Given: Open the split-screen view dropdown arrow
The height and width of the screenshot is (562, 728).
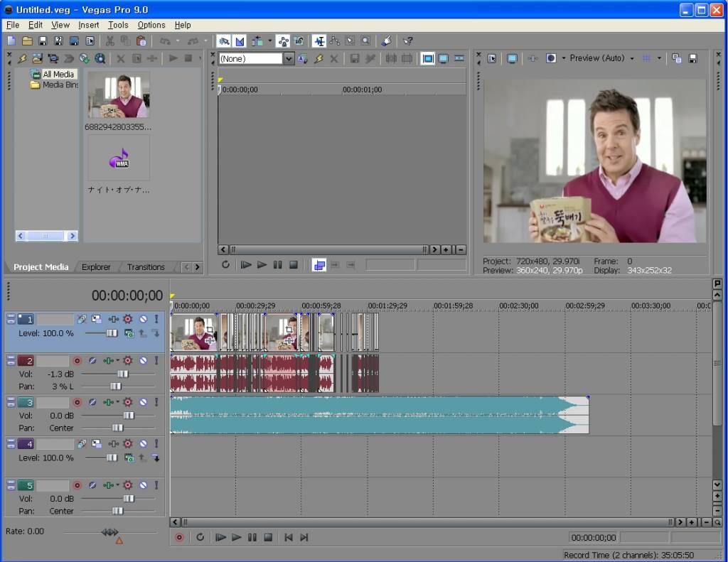Looking at the screenshot, I should [x=564, y=58].
